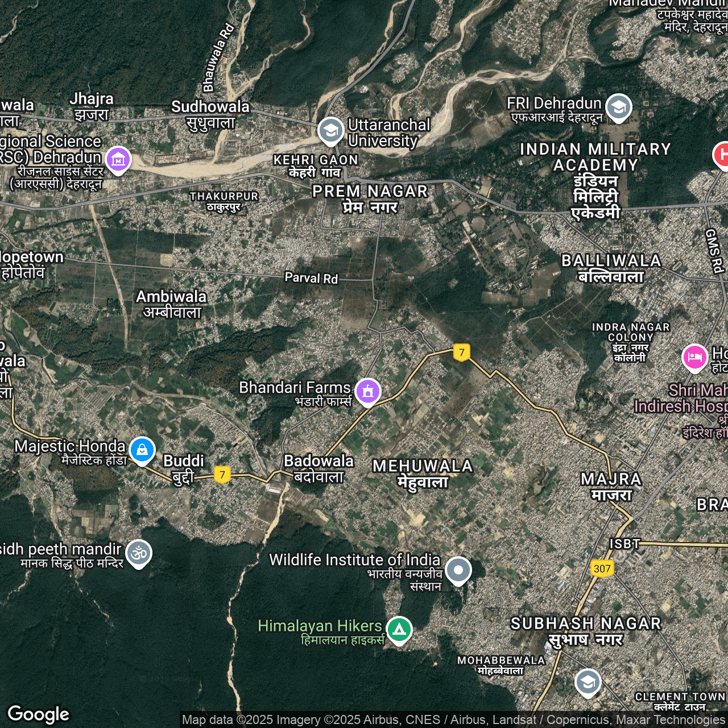Screen dimensions: 728x728
Task: Click the Wildlife Institute of India pin
Action: pos(458,569)
